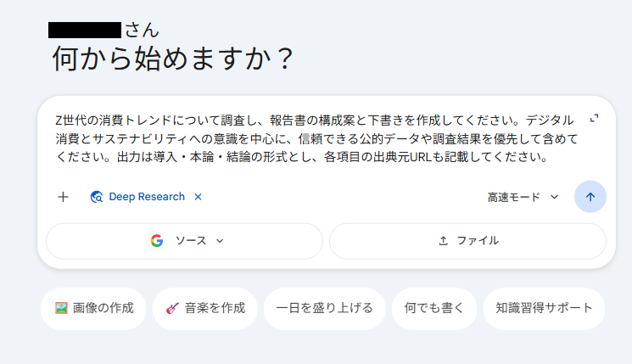Screen dimensions: 632x364
Task: Click the guitar music icon
Action: tap(172, 308)
